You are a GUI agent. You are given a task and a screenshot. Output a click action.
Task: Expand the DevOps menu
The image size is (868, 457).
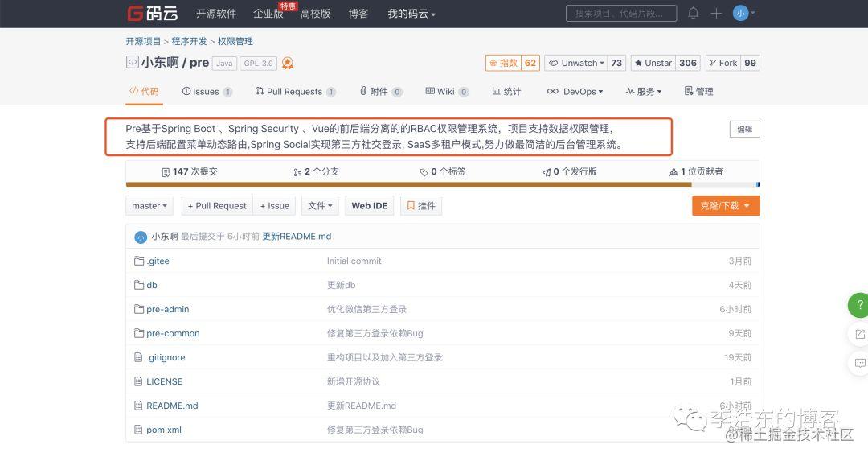point(575,92)
